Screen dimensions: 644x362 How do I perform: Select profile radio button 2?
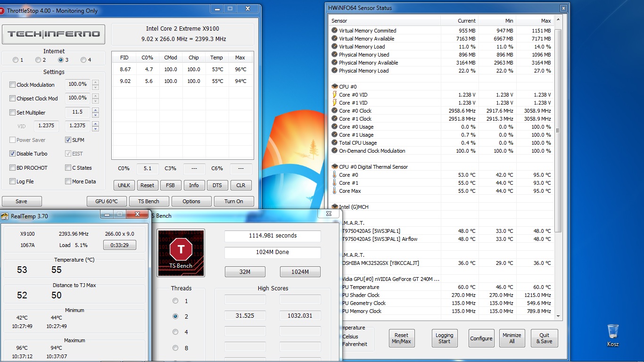pos(38,60)
